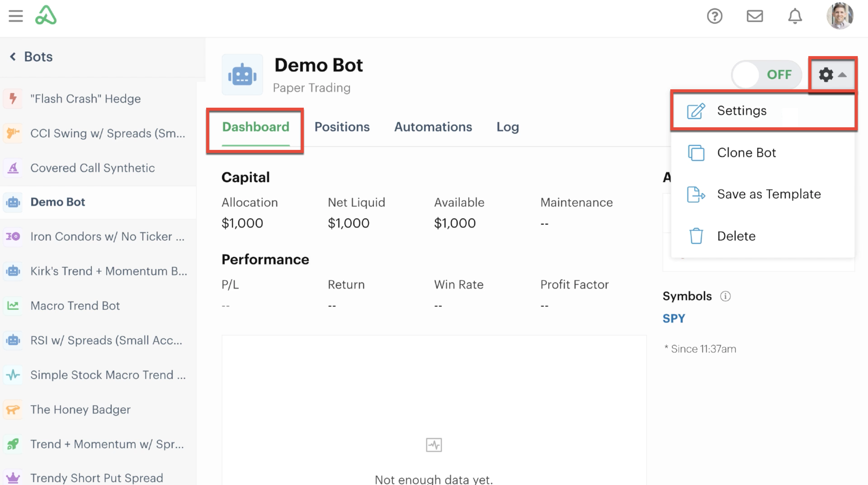Click the Kirk's Trend + Momentum robot icon
The width and height of the screenshot is (868, 485).
13,271
